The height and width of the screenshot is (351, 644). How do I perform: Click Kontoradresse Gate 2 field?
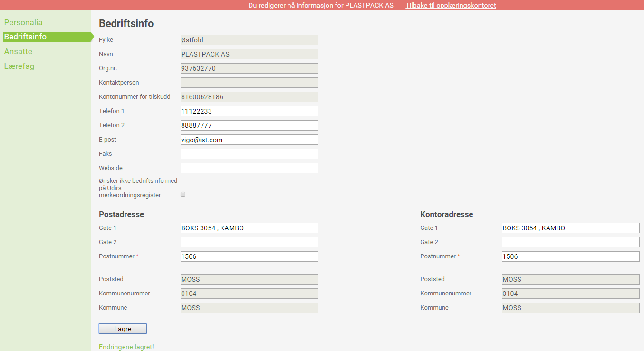(571, 242)
